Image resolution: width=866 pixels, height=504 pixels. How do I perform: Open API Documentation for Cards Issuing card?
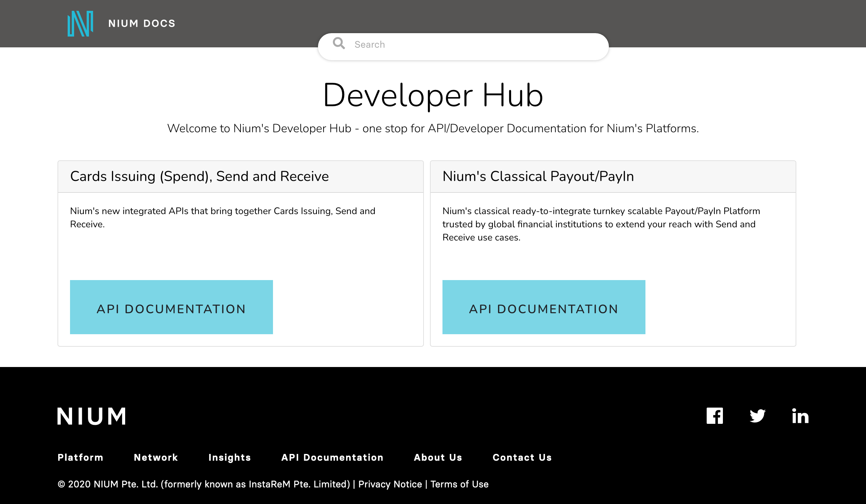172,307
